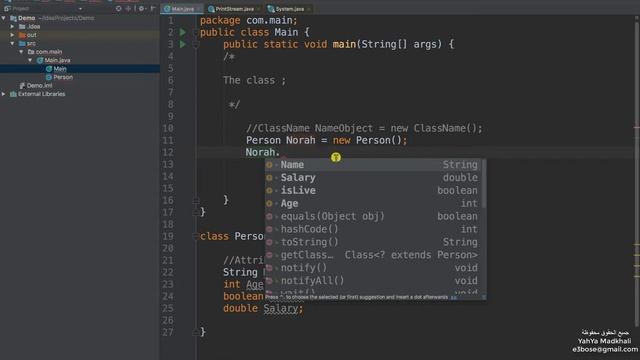Click 'The class ;' comment text
Screen dimensions: 640x360
point(254,80)
